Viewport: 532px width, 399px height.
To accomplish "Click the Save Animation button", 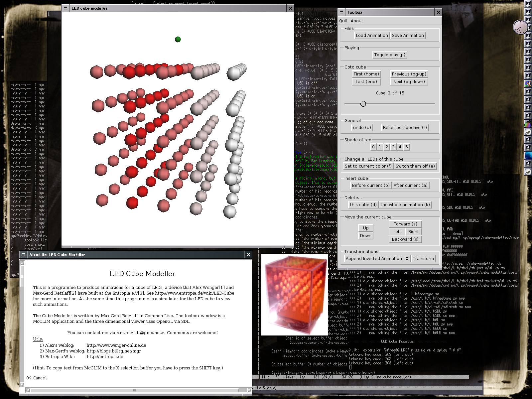I will click(408, 36).
